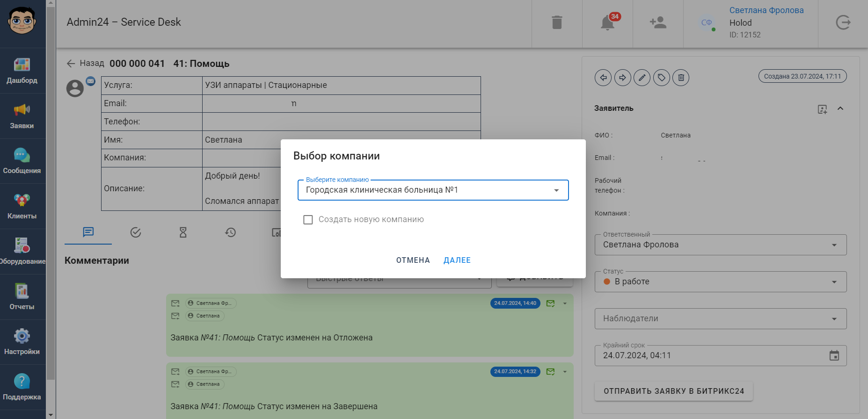
Task: Click the trash bin icon in header
Action: coord(557,22)
